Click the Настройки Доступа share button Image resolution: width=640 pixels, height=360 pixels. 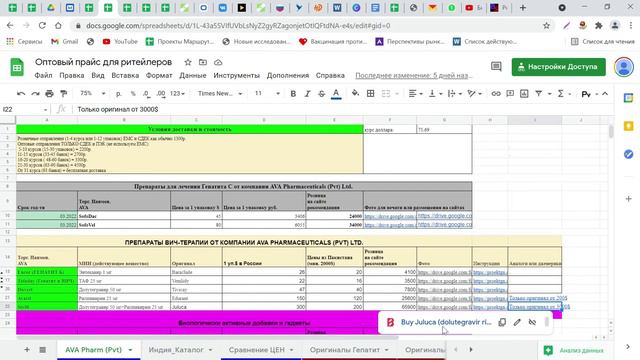point(558,67)
